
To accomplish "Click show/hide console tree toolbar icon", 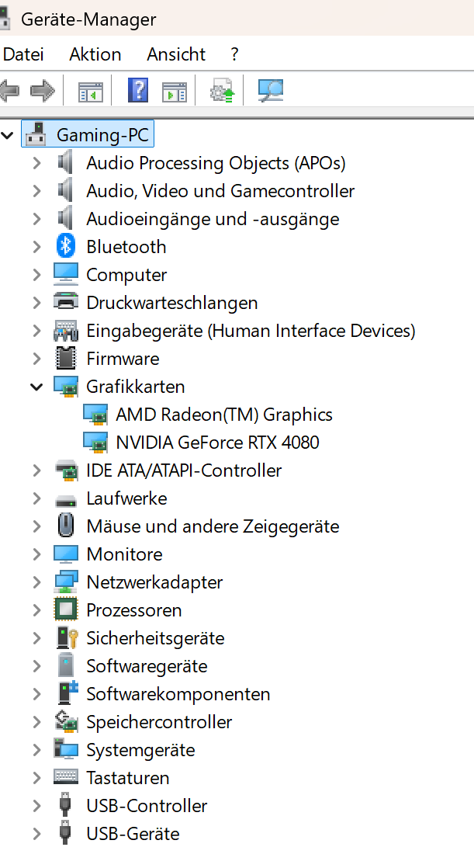I will (x=90, y=91).
